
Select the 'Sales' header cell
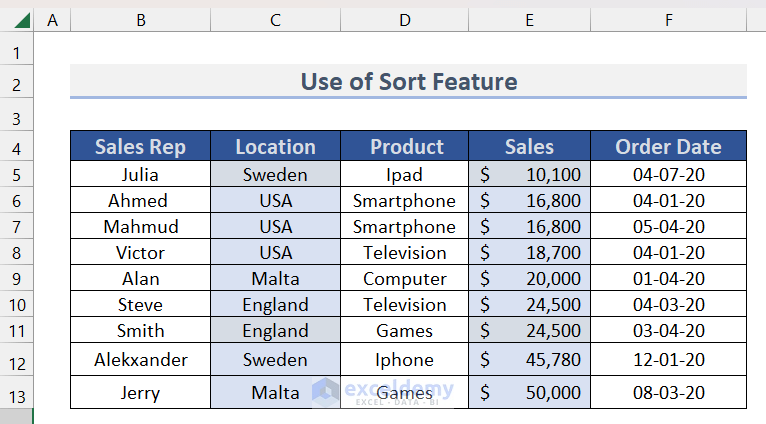(529, 147)
